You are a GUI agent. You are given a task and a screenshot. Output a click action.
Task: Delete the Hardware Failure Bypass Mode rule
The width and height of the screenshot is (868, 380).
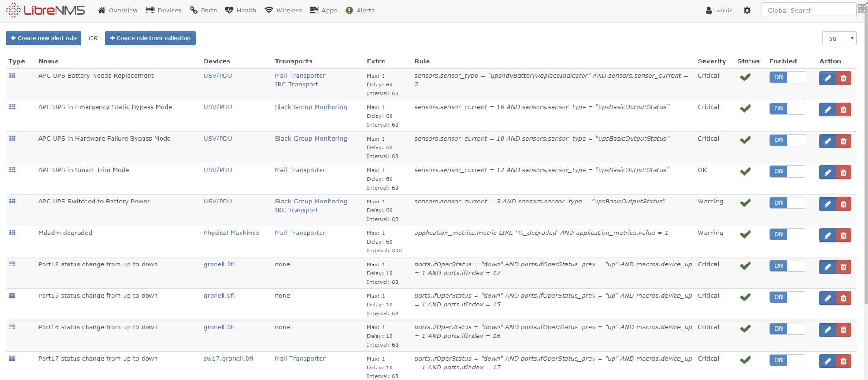click(843, 141)
